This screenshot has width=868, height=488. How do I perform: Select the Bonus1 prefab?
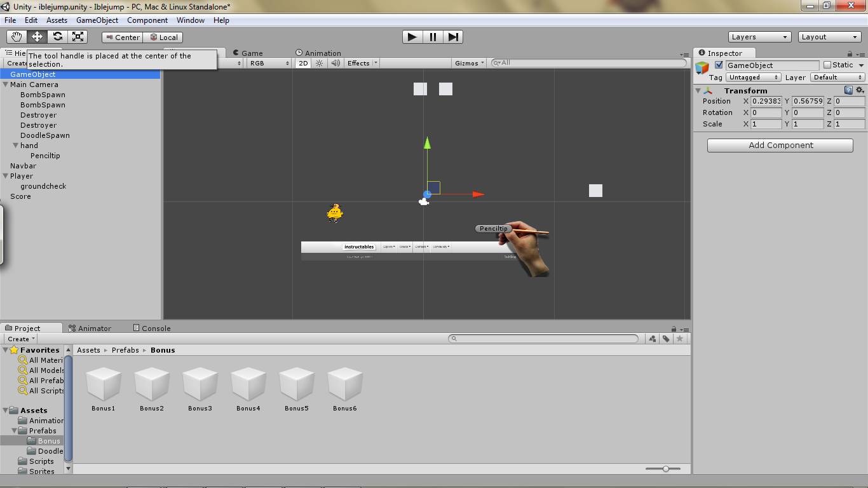point(103,389)
